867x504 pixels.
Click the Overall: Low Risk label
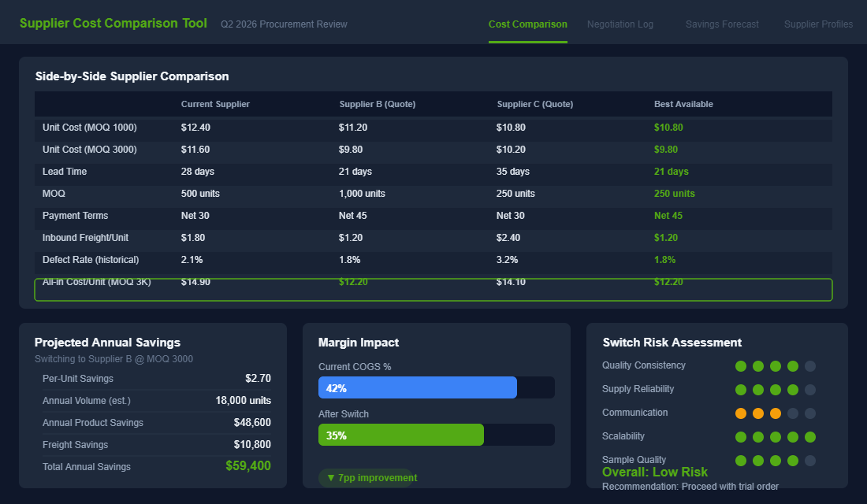point(655,472)
